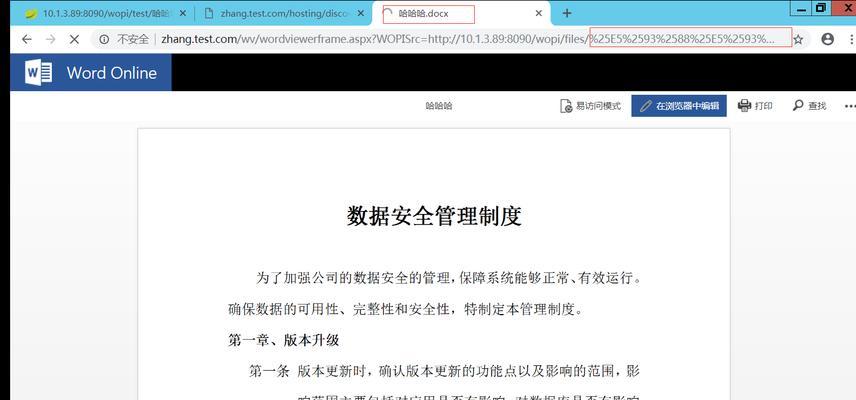Click the title 数据安全管理制度
Screen dimensions: 856x400
(434, 216)
